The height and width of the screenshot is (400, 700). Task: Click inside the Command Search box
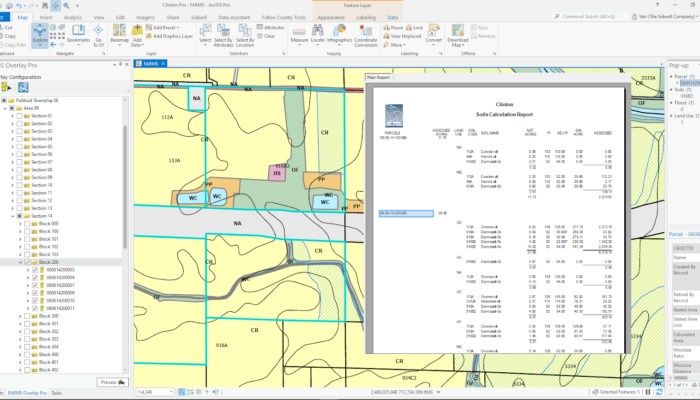point(590,17)
